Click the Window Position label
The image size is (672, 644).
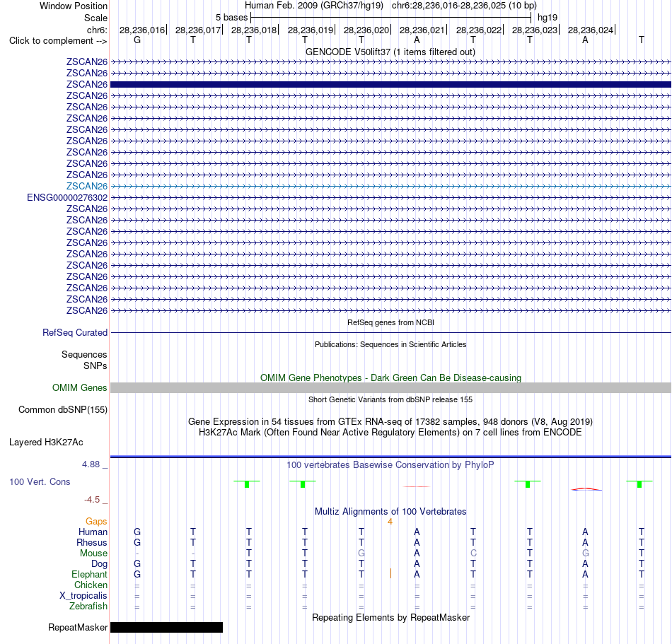[74, 6]
